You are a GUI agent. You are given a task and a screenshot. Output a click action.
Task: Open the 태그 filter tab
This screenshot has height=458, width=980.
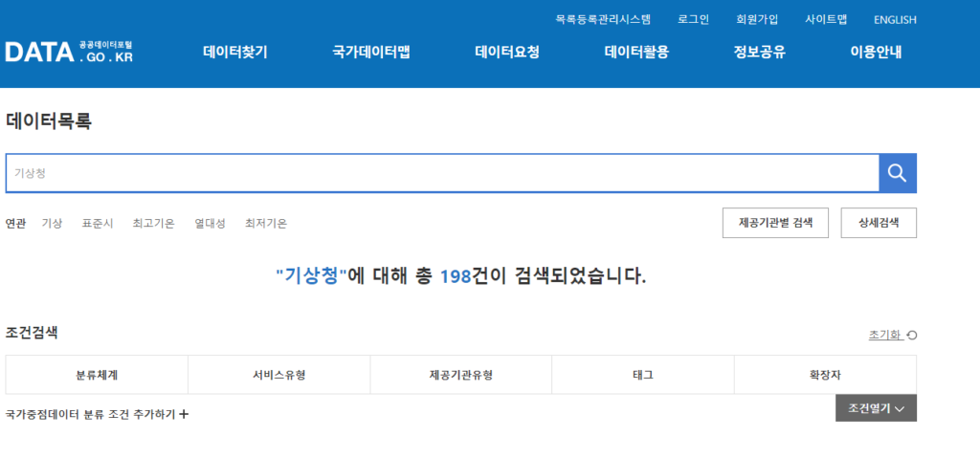click(x=643, y=375)
